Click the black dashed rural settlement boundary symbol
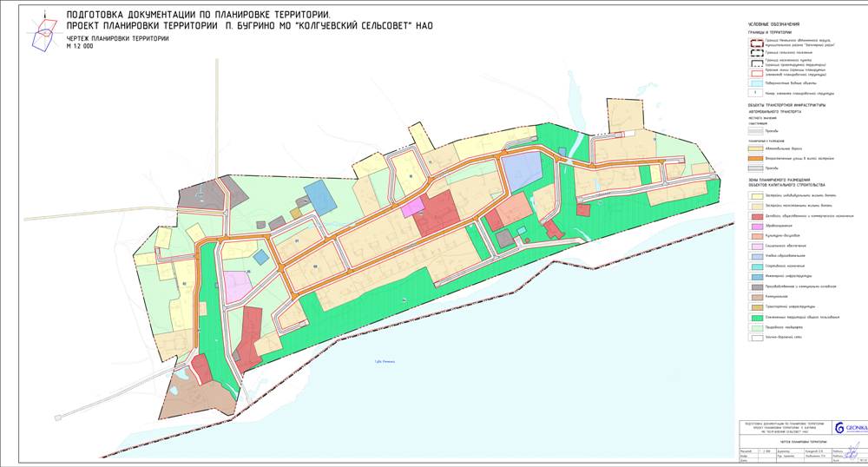This screenshot has width=868, height=467. click(x=756, y=53)
